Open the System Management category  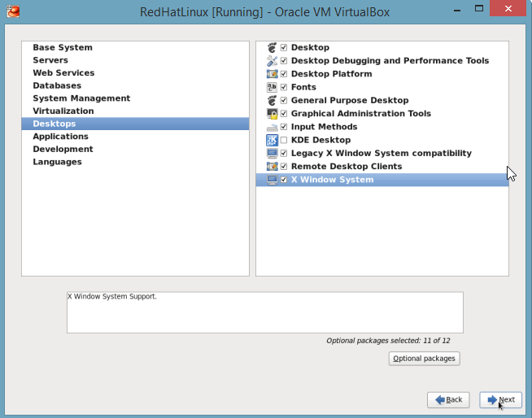135,98
